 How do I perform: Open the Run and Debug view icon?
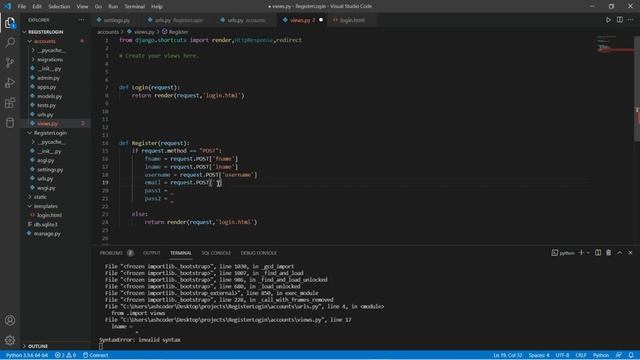10,82
